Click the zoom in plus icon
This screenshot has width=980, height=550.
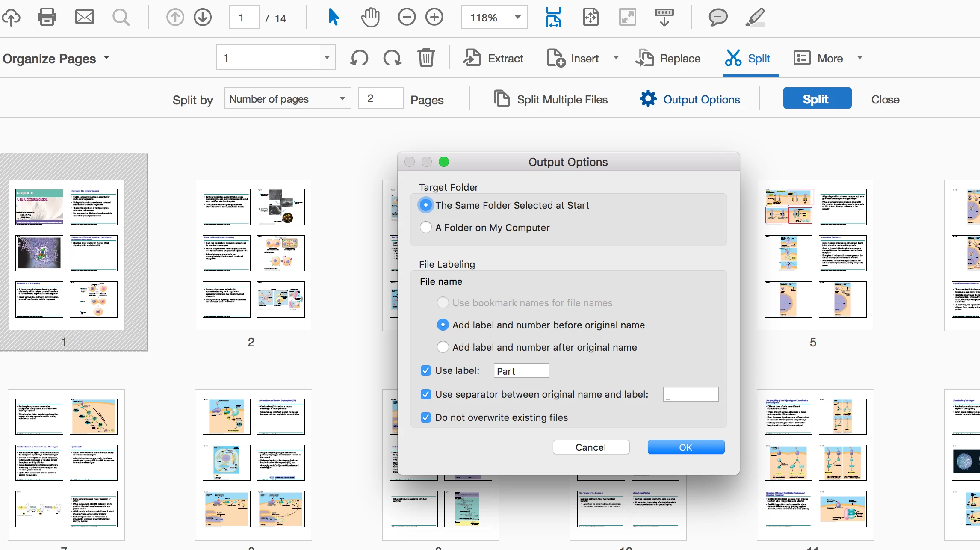point(434,18)
